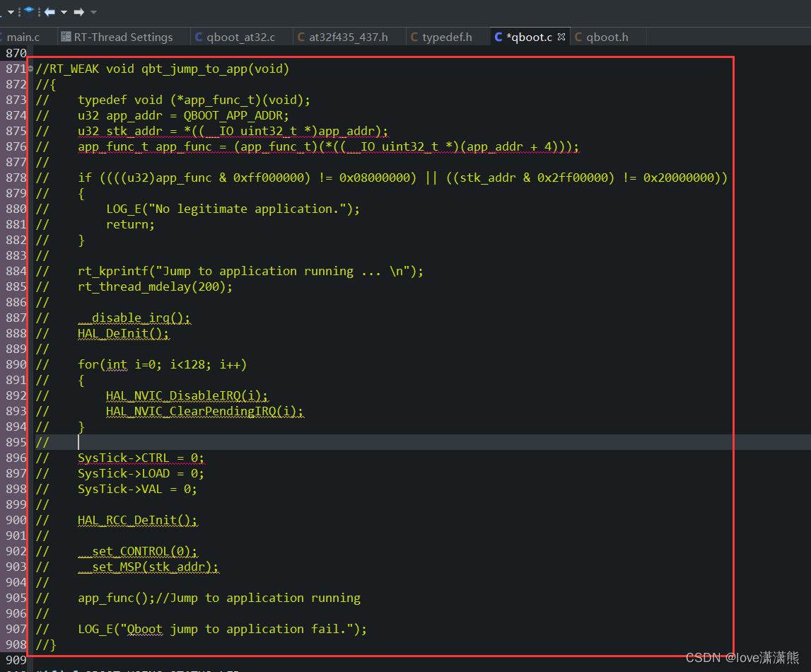Click the HAL_DeInit() line

(124, 333)
